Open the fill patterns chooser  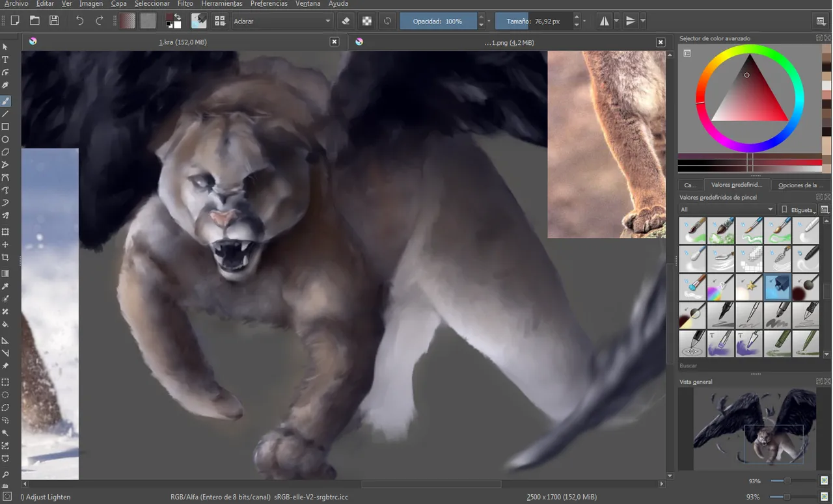[x=148, y=21]
